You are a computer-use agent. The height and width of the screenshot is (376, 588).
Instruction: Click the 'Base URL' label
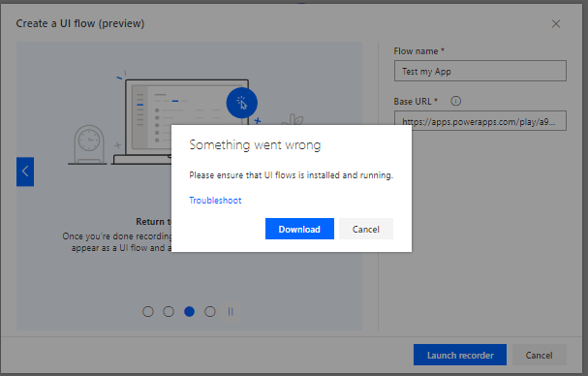(x=413, y=102)
